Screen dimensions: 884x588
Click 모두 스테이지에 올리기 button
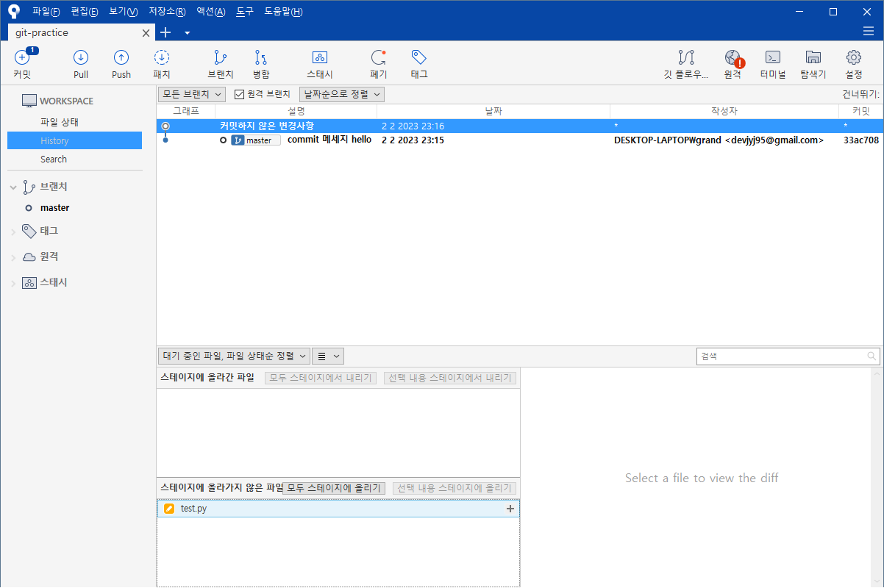pyautogui.click(x=334, y=488)
